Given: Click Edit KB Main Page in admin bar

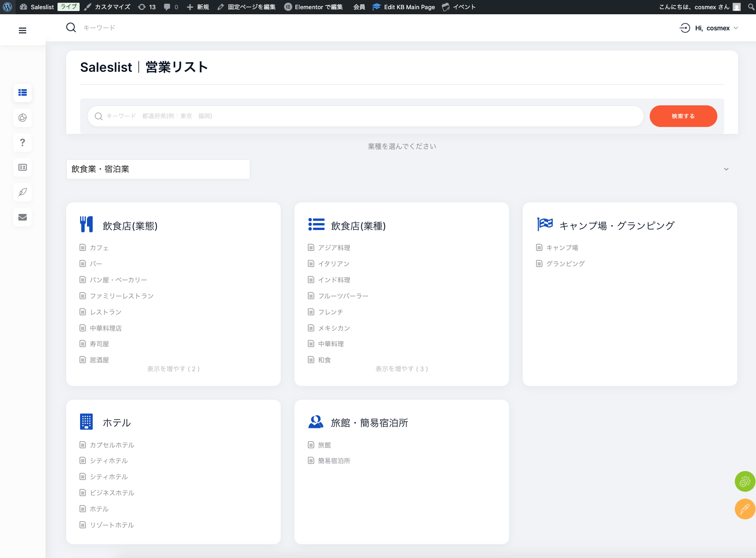Looking at the screenshot, I should pyautogui.click(x=404, y=7).
